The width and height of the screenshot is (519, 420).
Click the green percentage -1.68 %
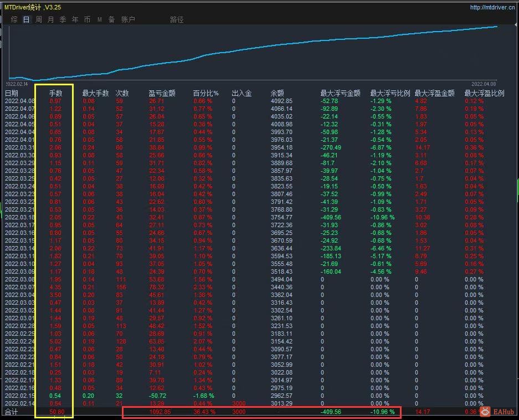[x=204, y=396]
